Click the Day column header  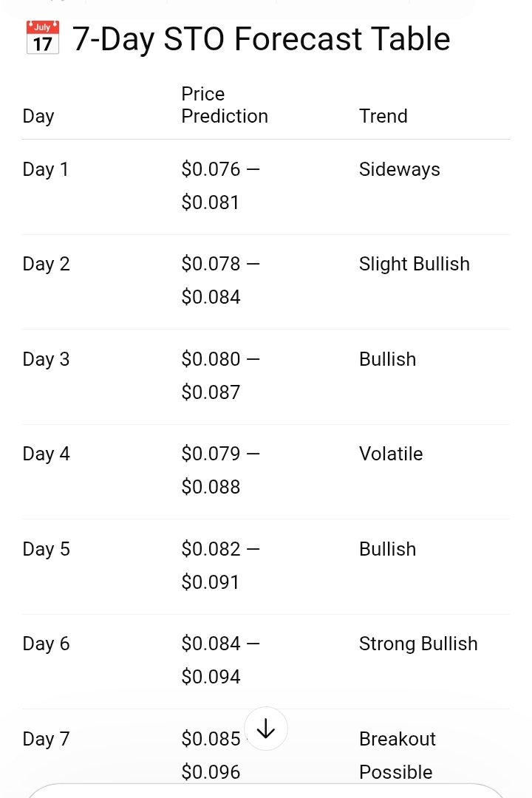click(x=38, y=116)
